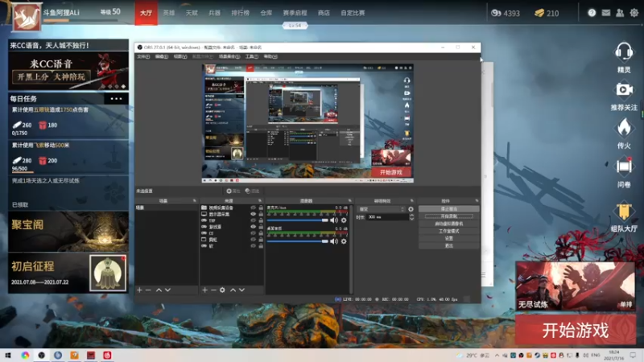The width and height of the screenshot is (644, 362).
Task: Toggle lock on 显示器采集 source
Action: [260, 214]
